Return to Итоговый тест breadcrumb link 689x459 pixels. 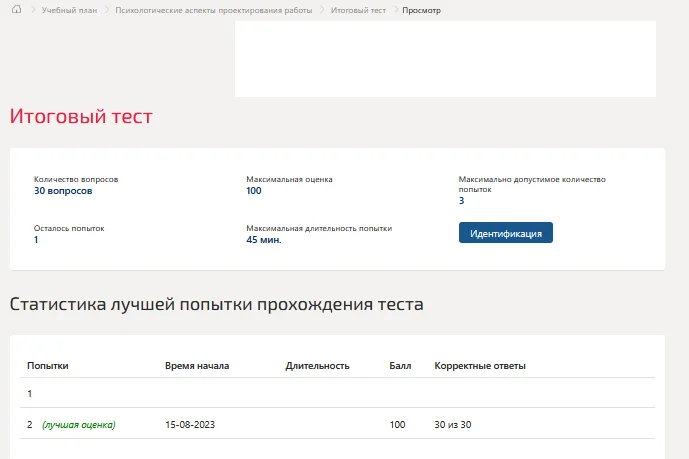click(358, 10)
